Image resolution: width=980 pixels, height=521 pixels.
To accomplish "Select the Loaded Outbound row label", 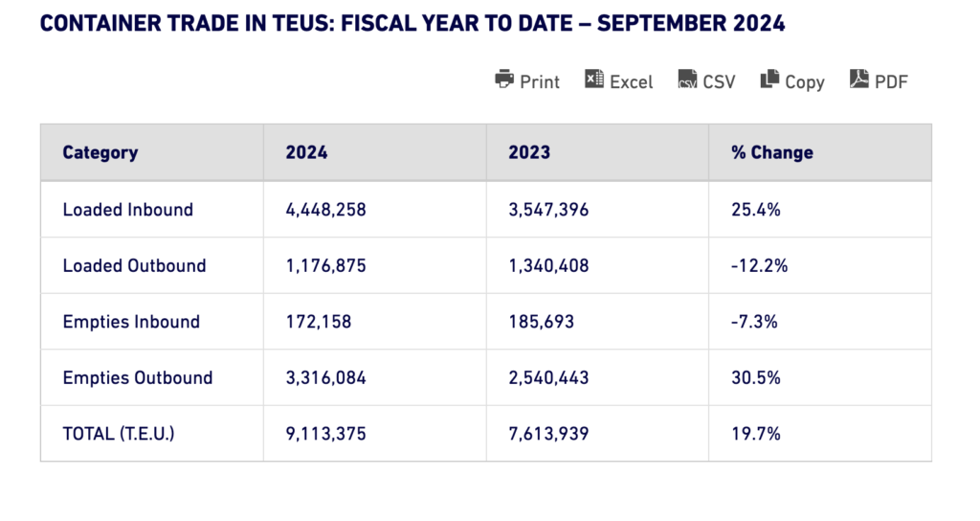I will pyautogui.click(x=134, y=265).
